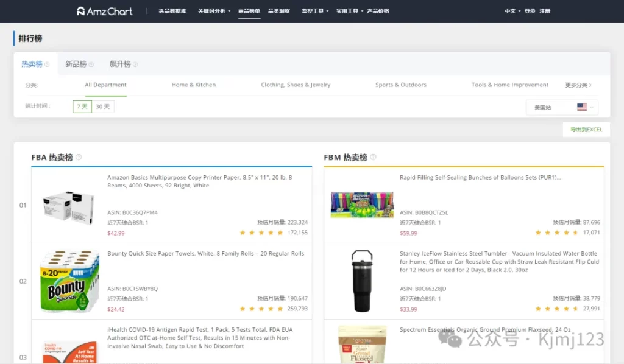
Task: Choose the 7 天 time range
Action: [x=82, y=107]
